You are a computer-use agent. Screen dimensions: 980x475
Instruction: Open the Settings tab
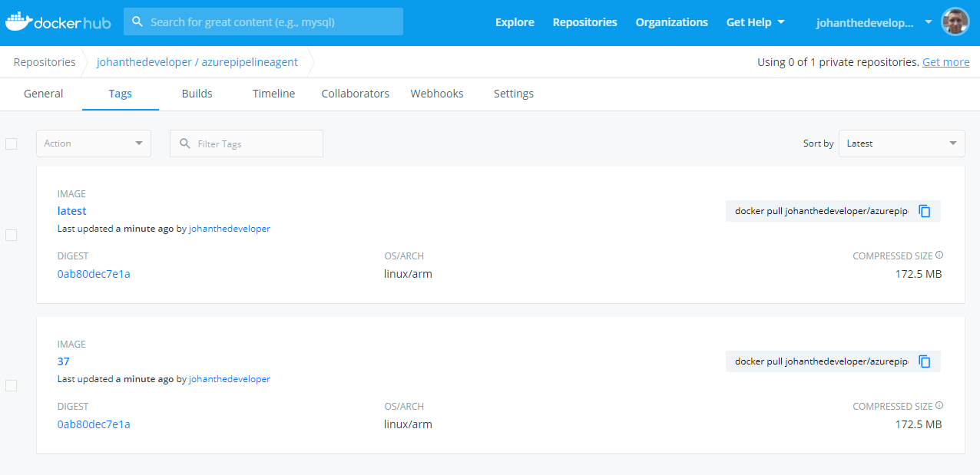[514, 94]
